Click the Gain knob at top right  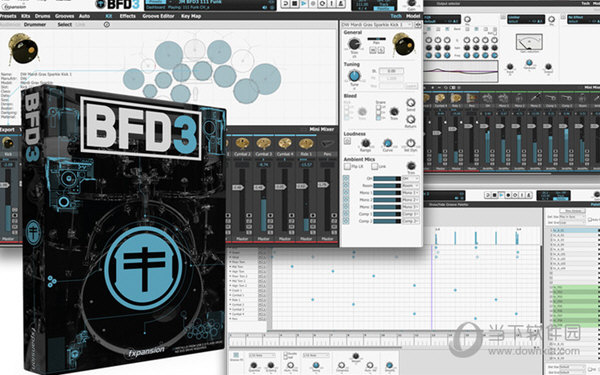(412, 3)
